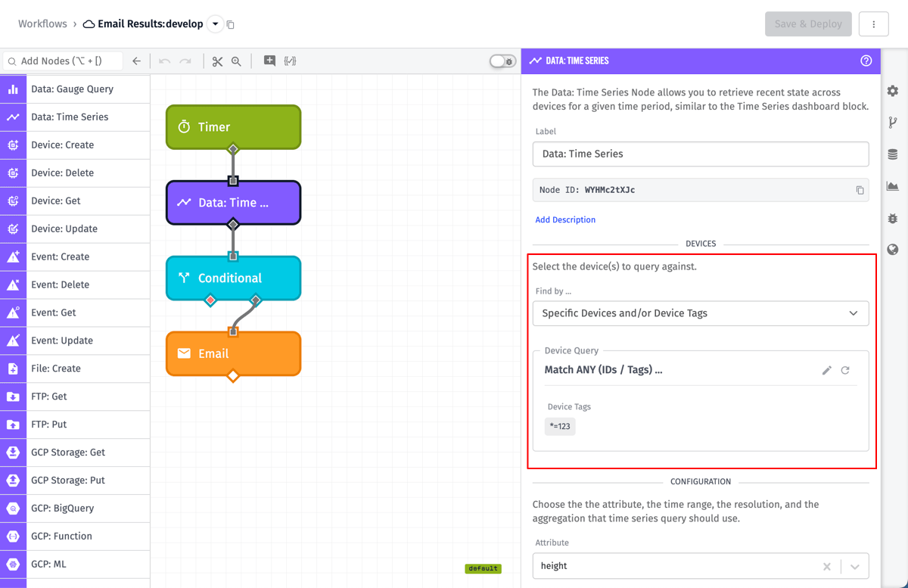The image size is (908, 588).
Task: Select Device: Get in the palette
Action: [75, 201]
